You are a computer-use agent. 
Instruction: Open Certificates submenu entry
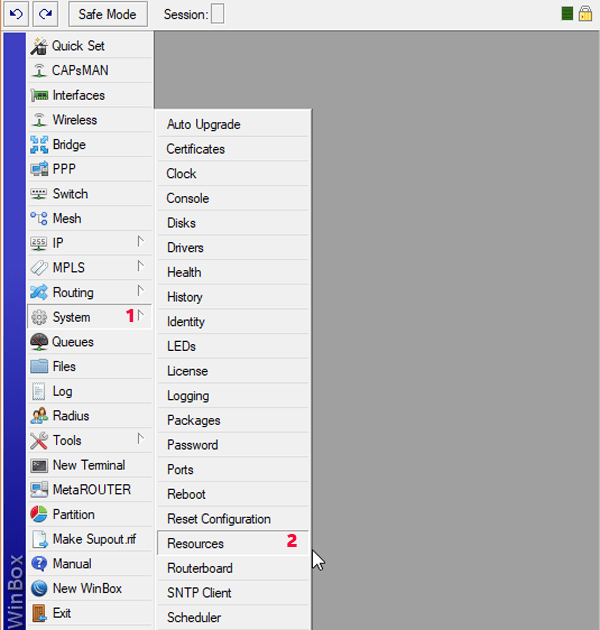233,149
